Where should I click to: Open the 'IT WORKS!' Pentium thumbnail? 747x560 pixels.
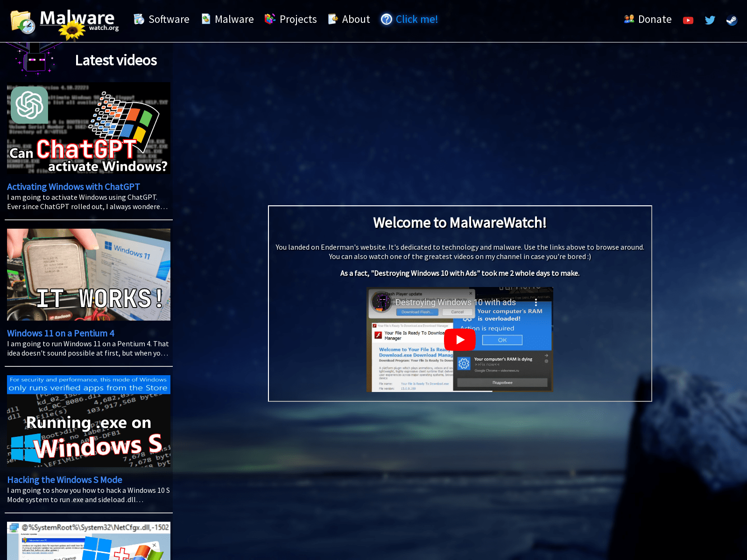pos(89,274)
